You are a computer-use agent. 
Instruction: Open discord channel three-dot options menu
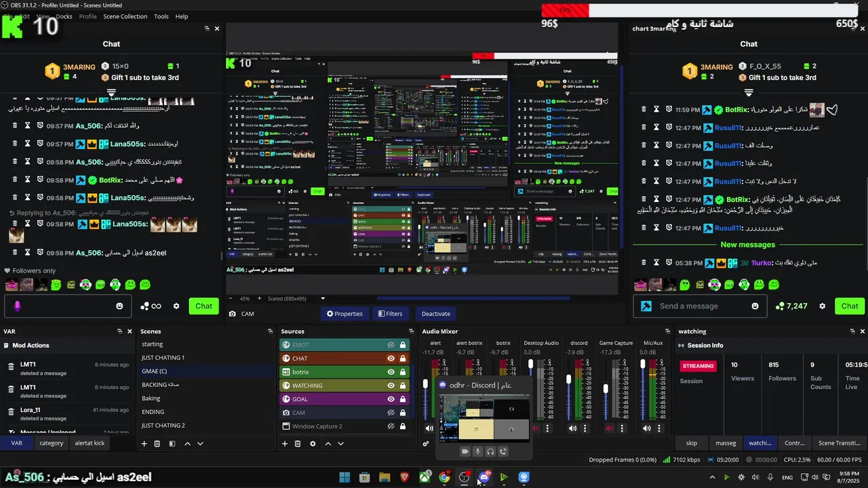(585, 428)
